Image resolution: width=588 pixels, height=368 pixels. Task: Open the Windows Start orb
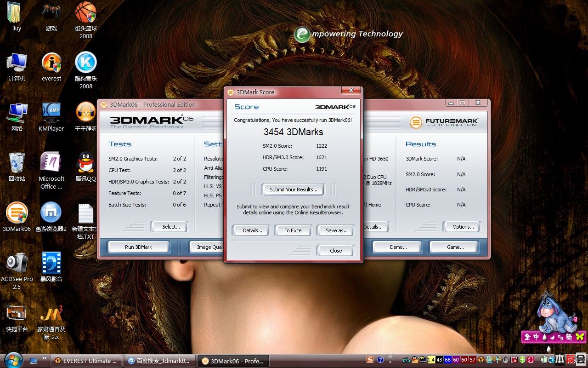[x=12, y=359]
